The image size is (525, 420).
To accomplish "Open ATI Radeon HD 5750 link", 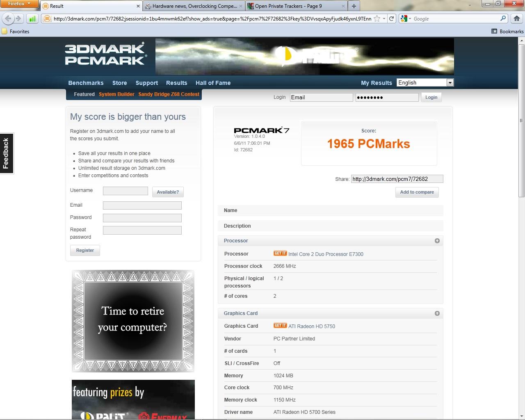I will pos(312,326).
